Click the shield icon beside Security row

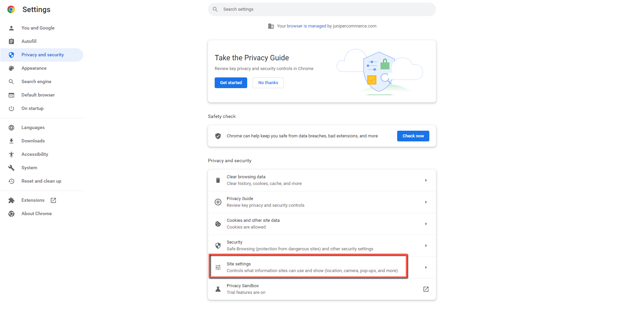[218, 246]
